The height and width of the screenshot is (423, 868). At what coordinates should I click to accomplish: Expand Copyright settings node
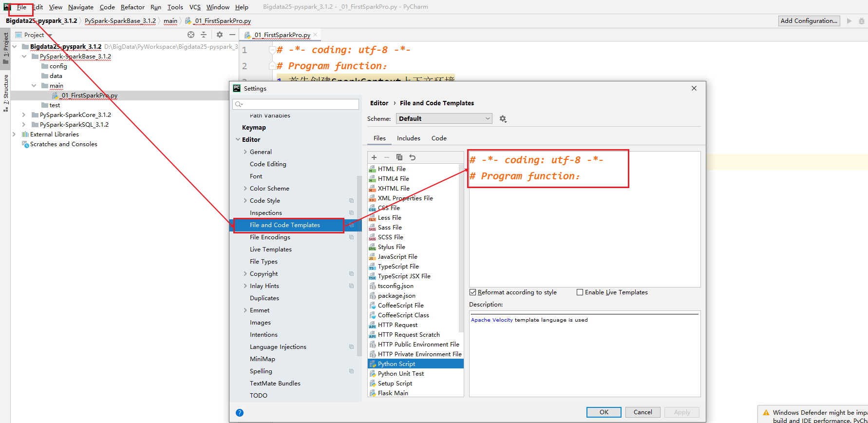245,274
